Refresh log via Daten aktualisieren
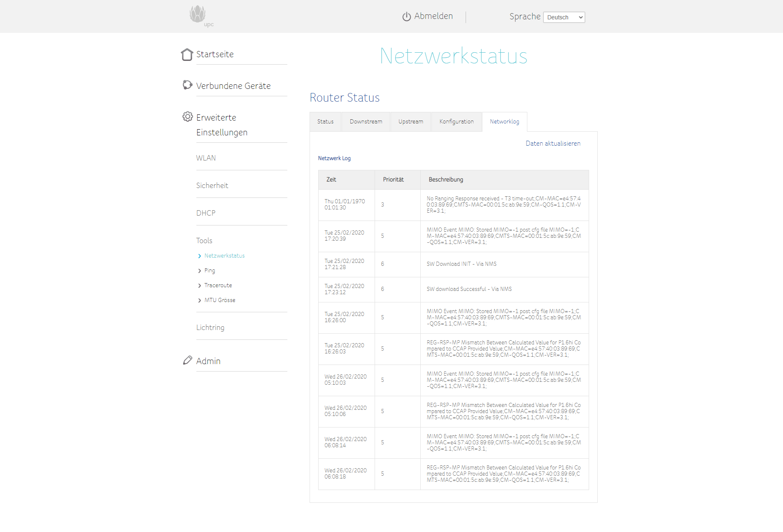Screen dimensions: 783x532 pyautogui.click(x=552, y=144)
